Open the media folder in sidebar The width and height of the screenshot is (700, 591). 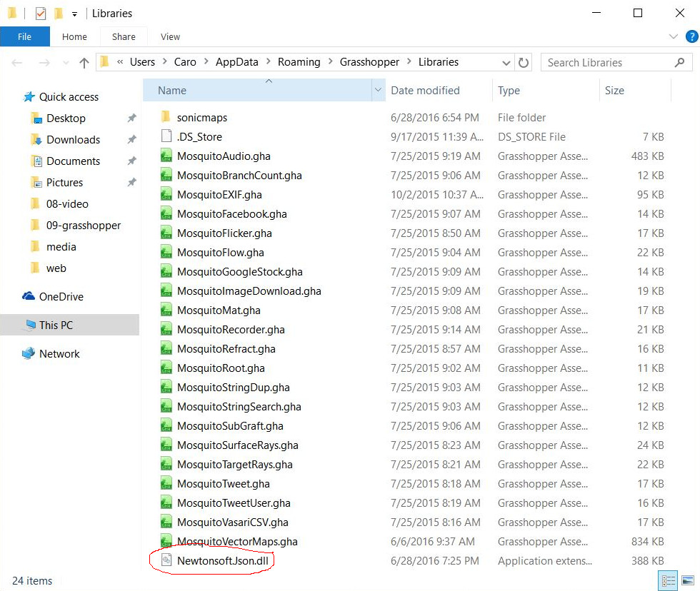(61, 247)
